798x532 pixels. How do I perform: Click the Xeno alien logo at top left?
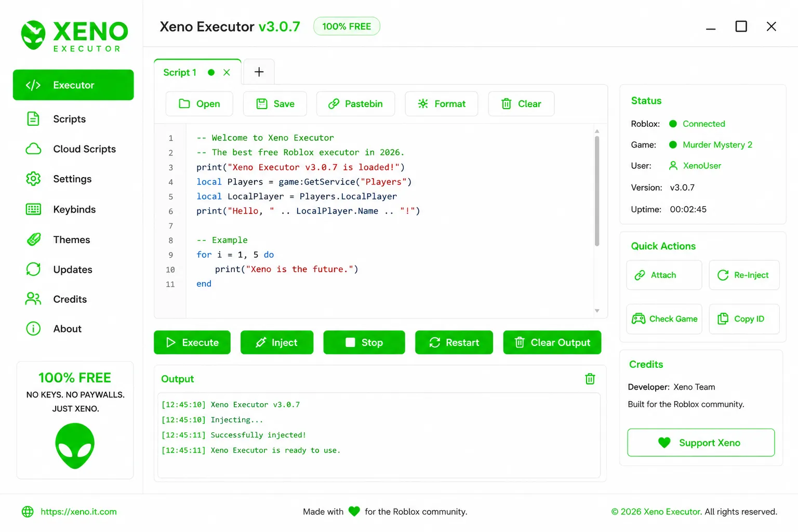[x=33, y=35]
